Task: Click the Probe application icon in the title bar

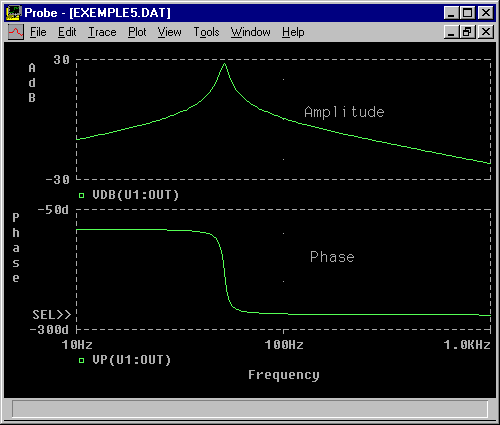Action: [14, 13]
